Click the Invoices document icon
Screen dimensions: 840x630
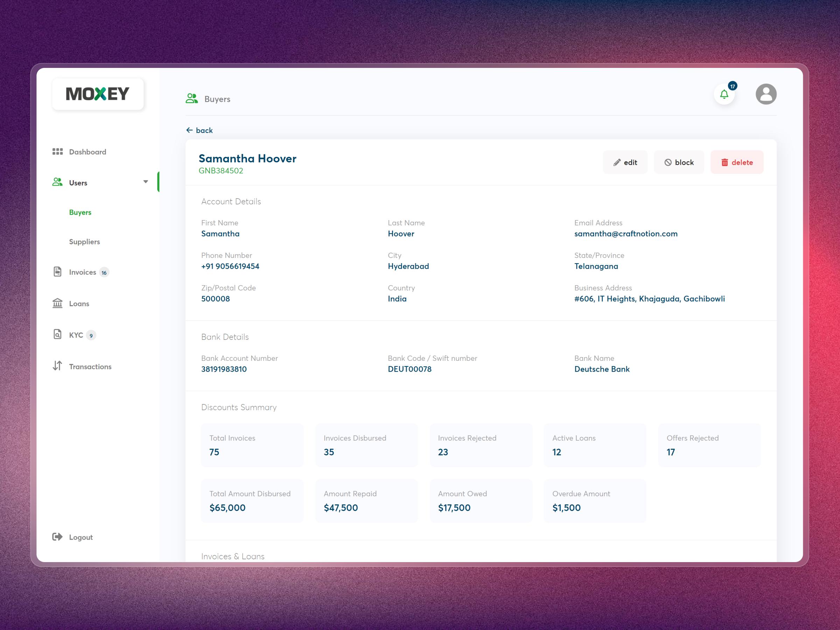[57, 272]
